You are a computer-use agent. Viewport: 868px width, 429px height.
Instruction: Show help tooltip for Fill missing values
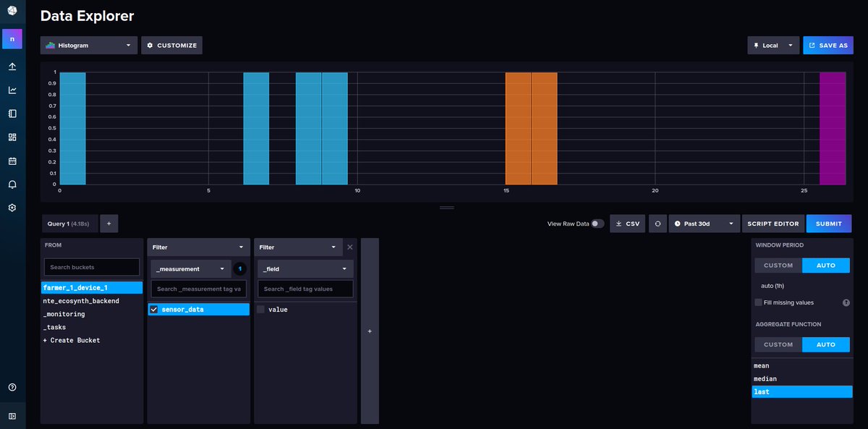pos(846,302)
